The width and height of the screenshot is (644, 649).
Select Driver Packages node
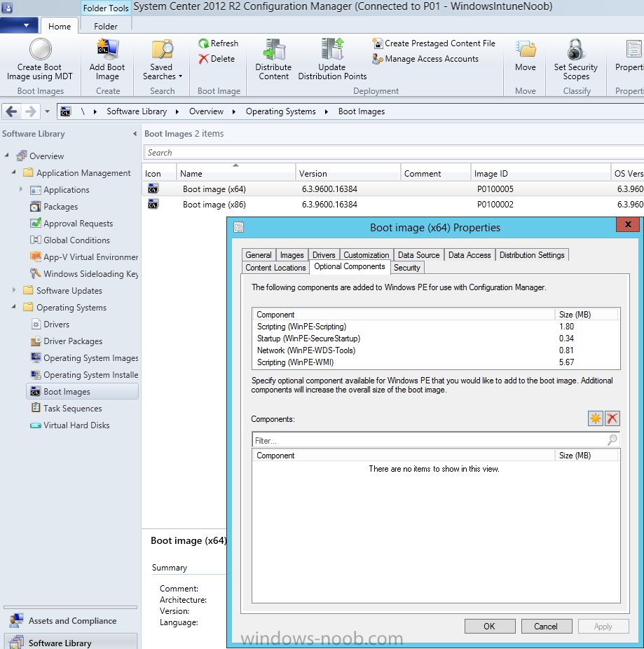[x=73, y=341]
